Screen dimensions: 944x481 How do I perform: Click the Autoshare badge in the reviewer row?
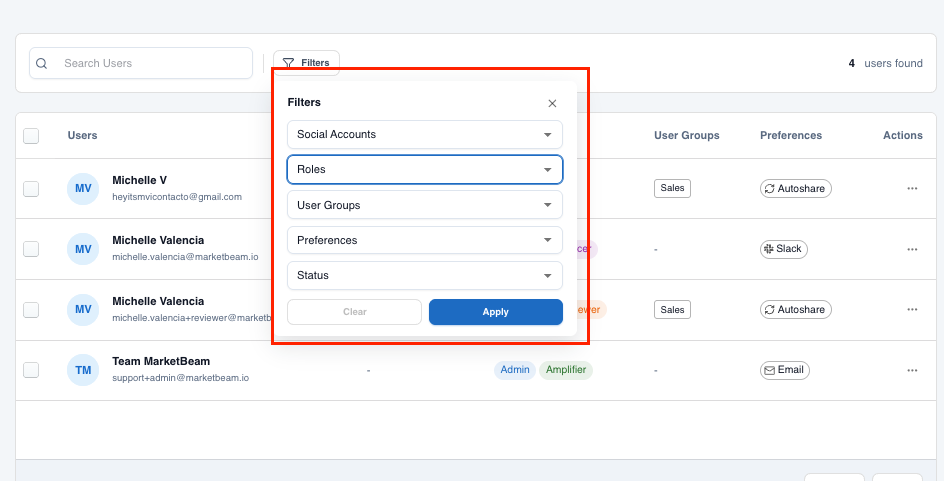point(795,309)
